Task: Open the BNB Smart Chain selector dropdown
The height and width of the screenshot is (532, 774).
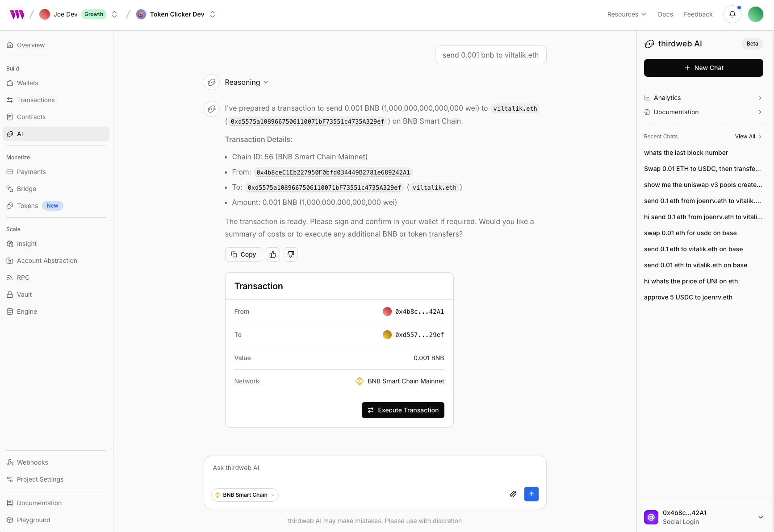Action: point(245,495)
